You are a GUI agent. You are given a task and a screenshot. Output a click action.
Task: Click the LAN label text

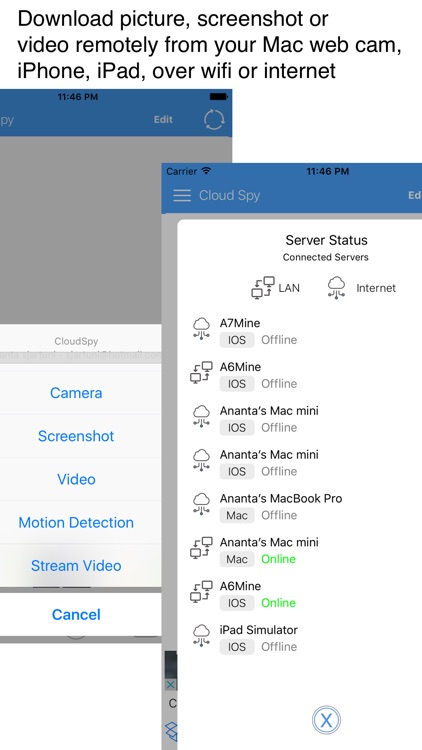click(x=289, y=288)
